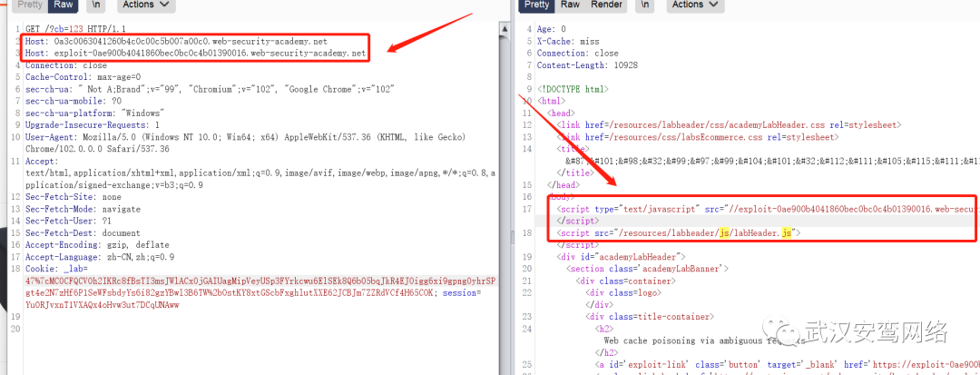Click Content-Length: 10928 response header
This screenshot has height=375, width=980.
tap(587, 65)
